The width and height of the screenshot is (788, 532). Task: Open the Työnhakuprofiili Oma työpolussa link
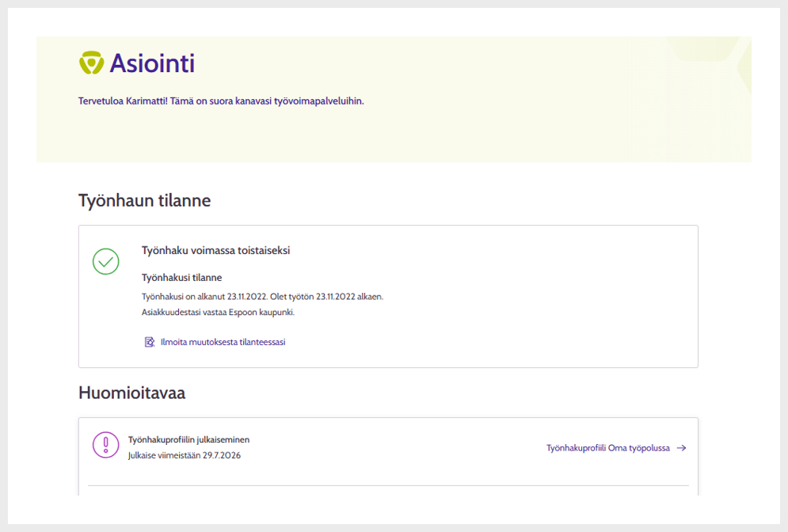(608, 448)
